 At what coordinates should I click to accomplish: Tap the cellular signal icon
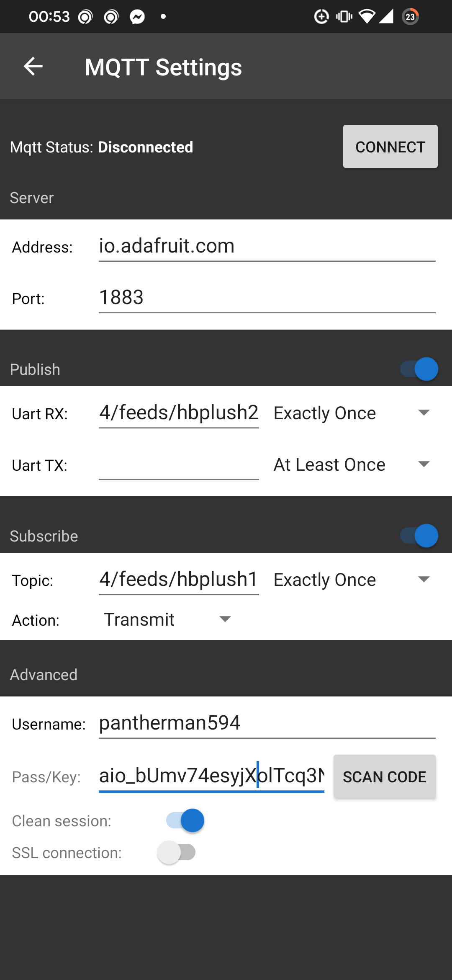[386, 17]
